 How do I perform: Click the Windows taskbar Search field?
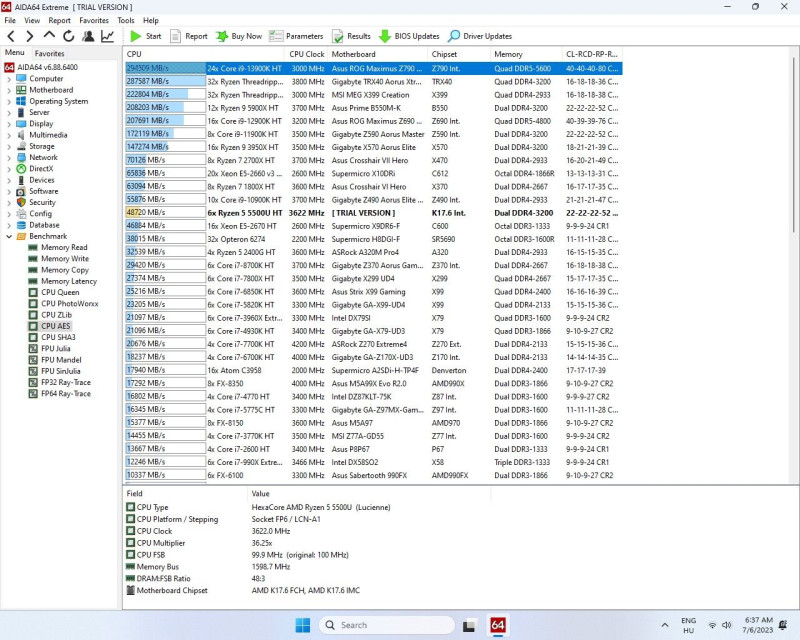386,625
